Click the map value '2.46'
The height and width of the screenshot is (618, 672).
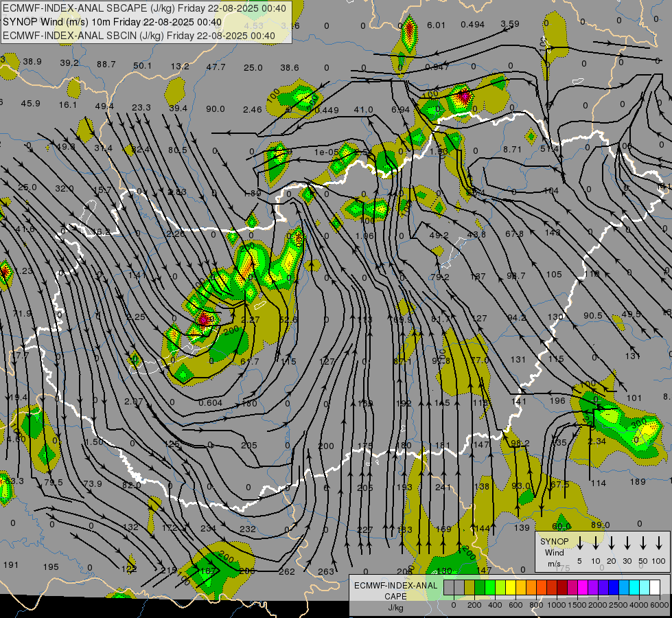point(253,110)
